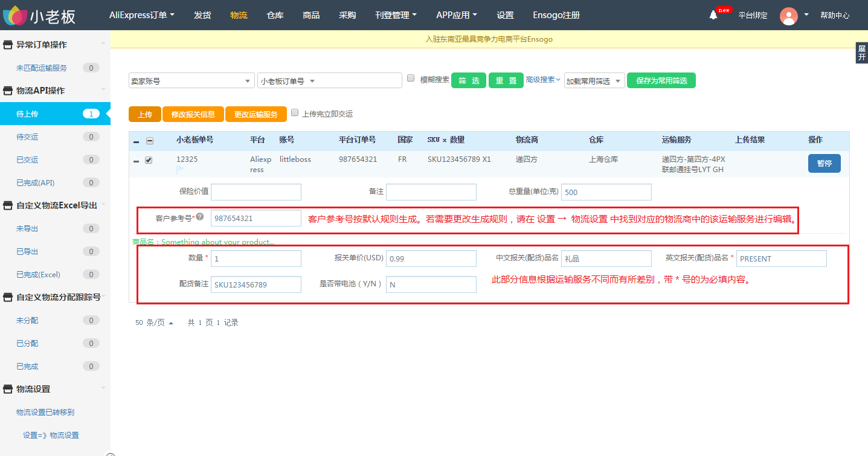The width and height of the screenshot is (868, 456).
Task: Click the 备注 input field
Action: pos(431,192)
